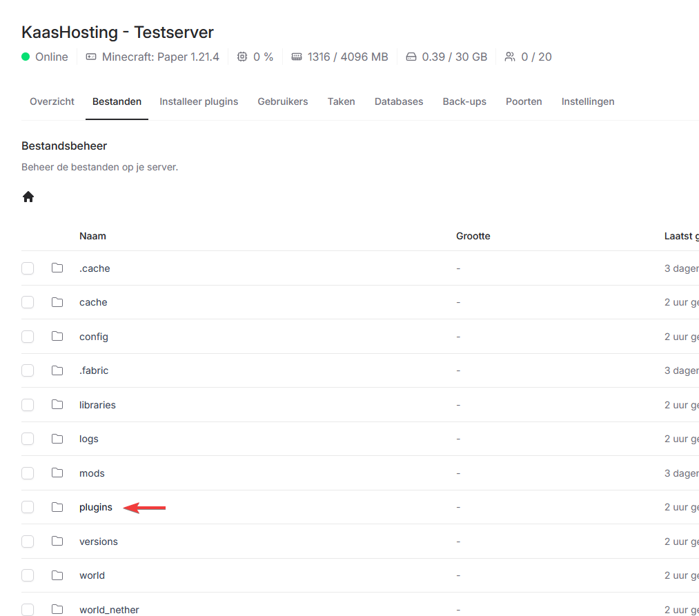Tick the checkbox for the config folder
This screenshot has width=699, height=616.
click(28, 337)
